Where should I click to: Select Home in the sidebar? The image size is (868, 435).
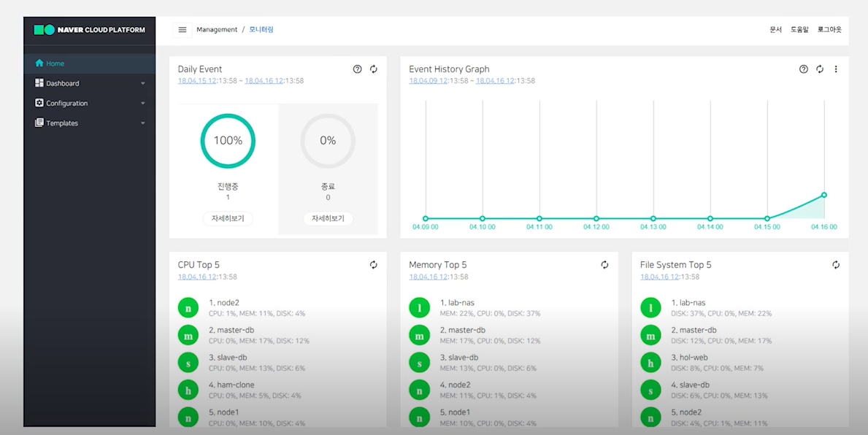[x=89, y=63]
